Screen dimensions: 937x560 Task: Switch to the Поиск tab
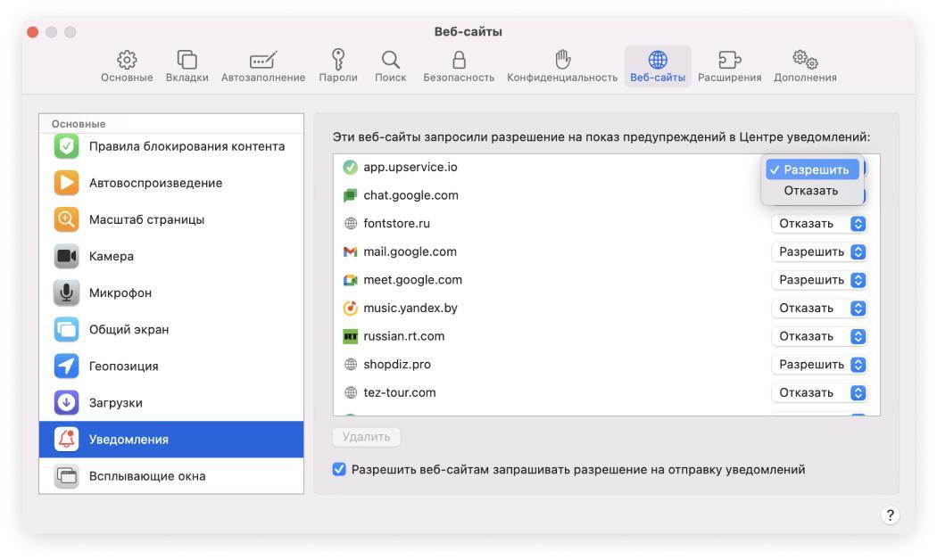point(390,66)
